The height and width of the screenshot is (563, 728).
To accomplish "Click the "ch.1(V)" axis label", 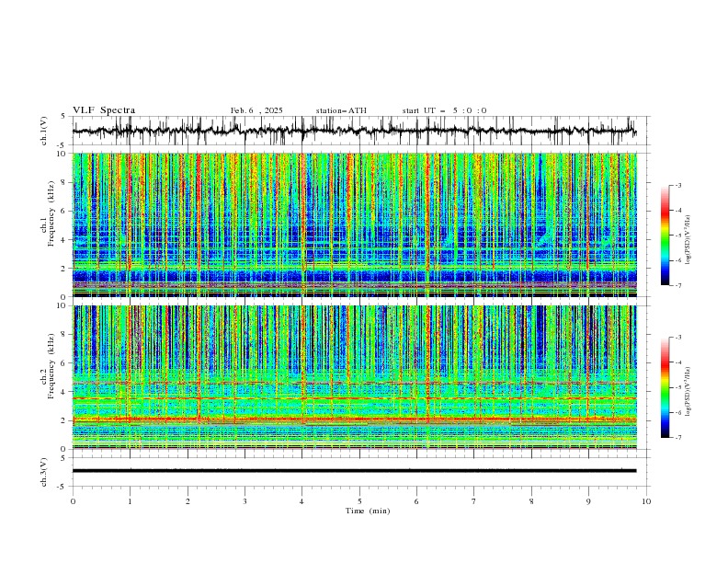I will [44, 131].
